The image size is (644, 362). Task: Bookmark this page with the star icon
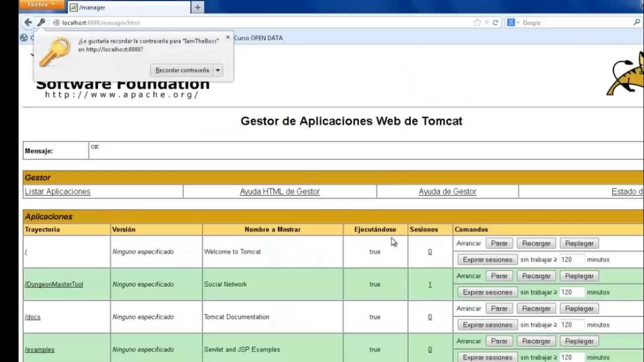click(x=477, y=23)
